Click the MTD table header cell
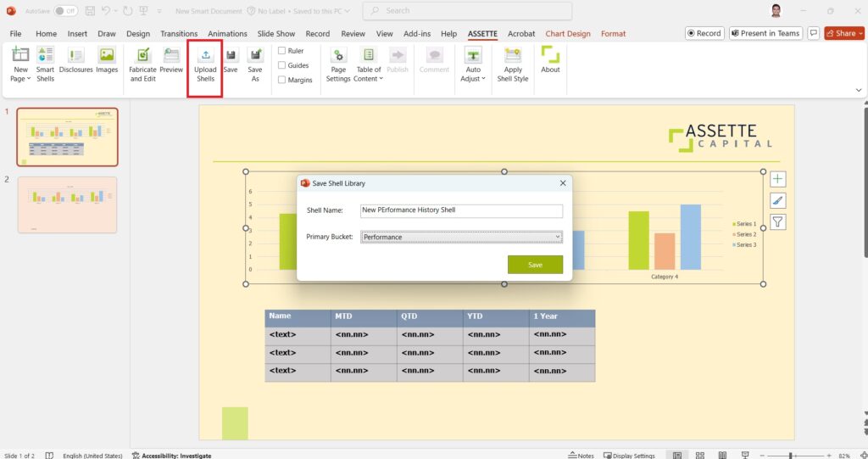 pyautogui.click(x=364, y=316)
